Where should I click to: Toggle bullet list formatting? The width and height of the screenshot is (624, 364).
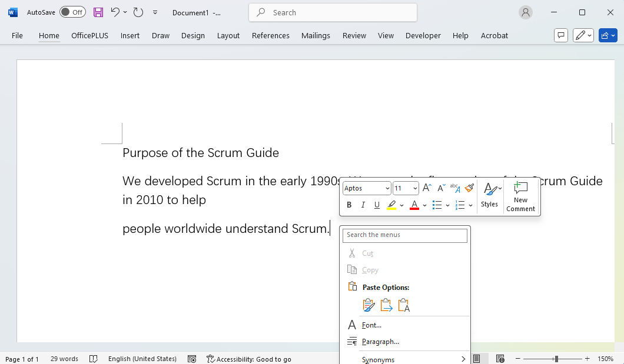438,205
